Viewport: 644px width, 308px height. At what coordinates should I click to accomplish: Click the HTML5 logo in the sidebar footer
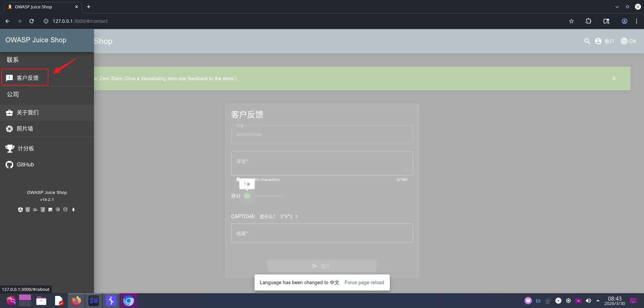coord(28,210)
